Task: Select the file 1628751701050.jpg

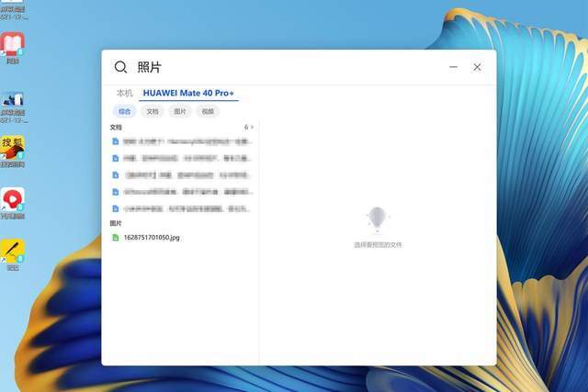Action: point(152,238)
